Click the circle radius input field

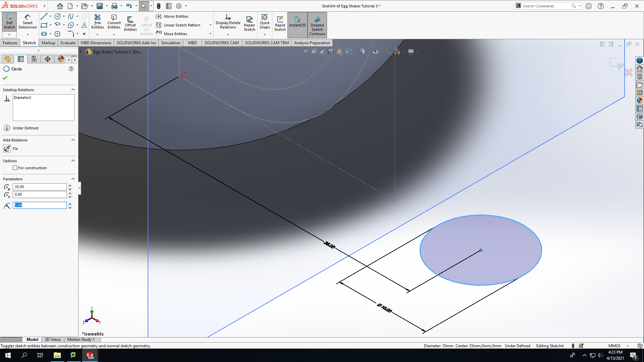click(40, 205)
